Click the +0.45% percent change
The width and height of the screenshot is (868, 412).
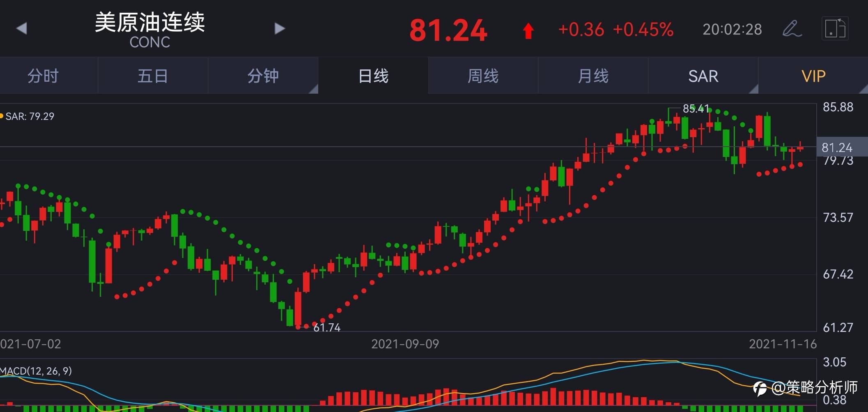pos(643,30)
